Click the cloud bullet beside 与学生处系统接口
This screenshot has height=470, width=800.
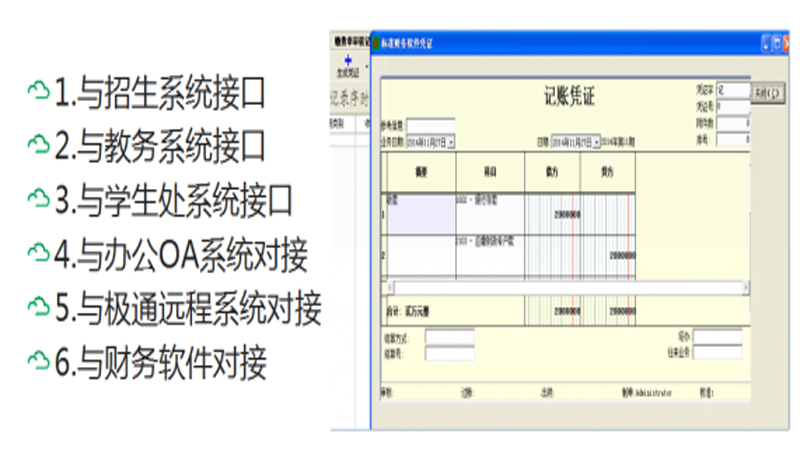39,200
